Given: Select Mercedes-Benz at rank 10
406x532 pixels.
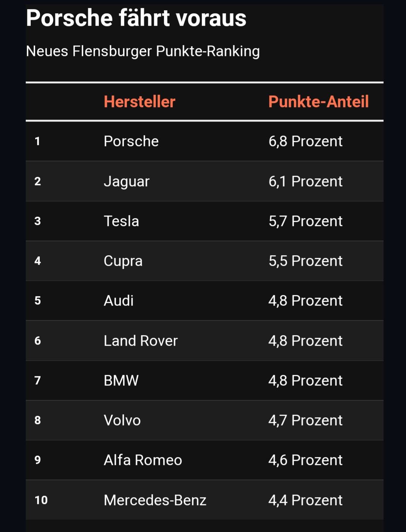Looking at the screenshot, I should 155,500.
